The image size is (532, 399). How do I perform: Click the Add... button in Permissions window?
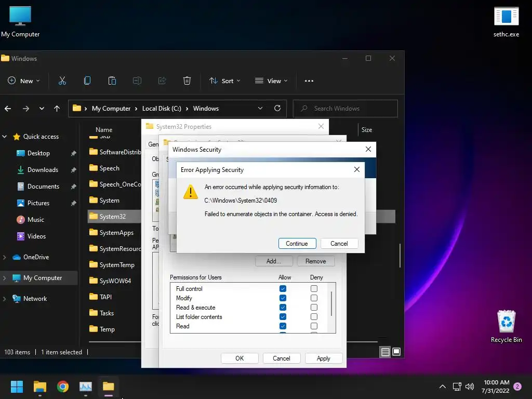coord(273,261)
